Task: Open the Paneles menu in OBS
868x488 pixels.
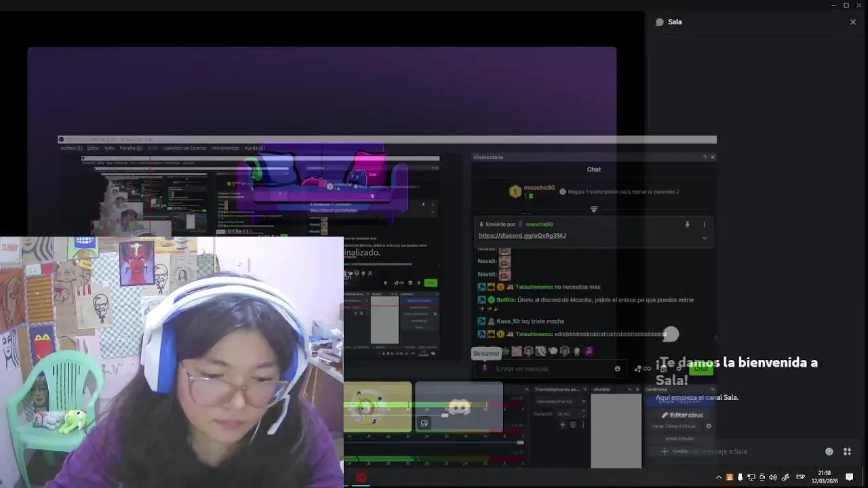Action: click(x=131, y=148)
